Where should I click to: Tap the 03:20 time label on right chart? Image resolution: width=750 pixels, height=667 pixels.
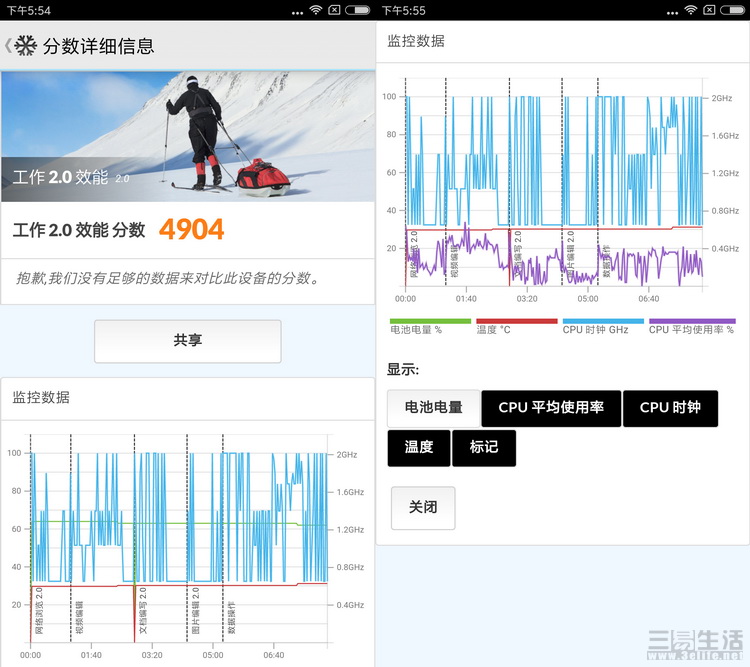(x=527, y=299)
